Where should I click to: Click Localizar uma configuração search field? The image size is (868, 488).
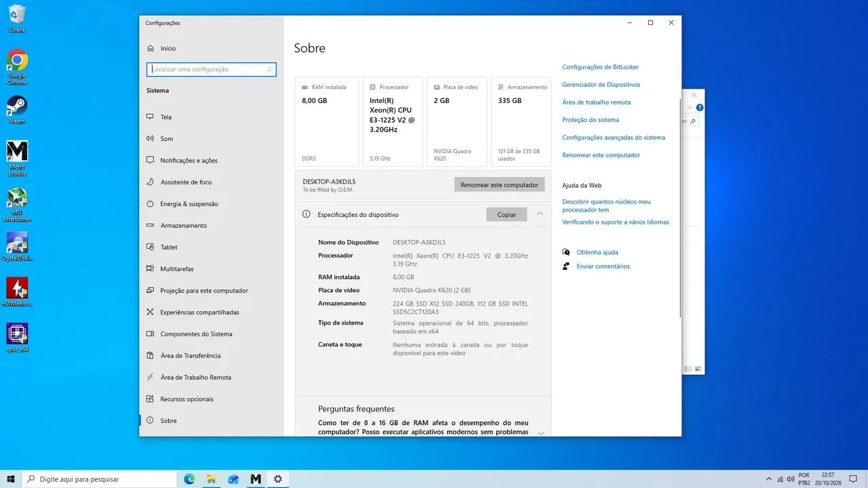tap(212, 69)
